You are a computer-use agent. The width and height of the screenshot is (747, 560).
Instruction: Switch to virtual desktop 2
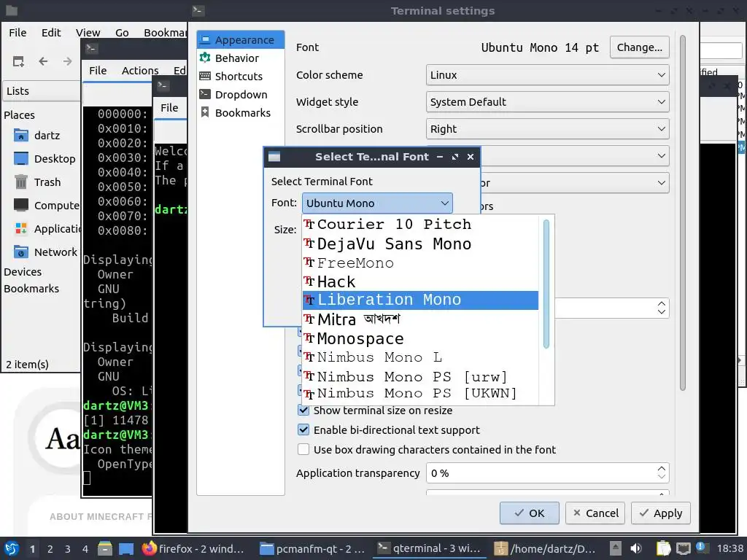(50, 549)
